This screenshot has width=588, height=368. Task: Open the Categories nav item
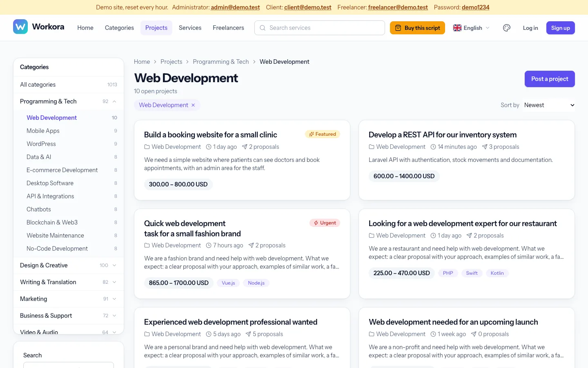pyautogui.click(x=119, y=28)
